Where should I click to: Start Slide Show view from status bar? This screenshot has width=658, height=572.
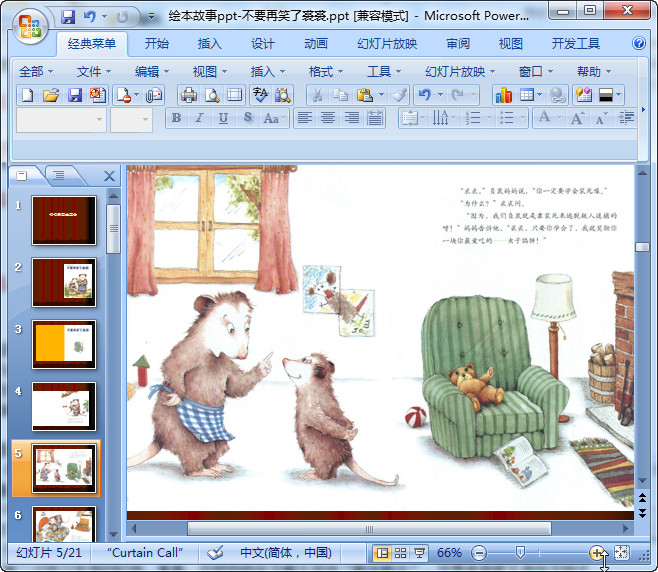click(419, 553)
